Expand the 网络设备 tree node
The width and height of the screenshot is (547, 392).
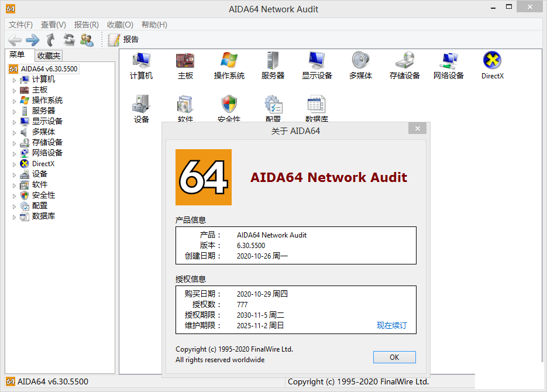coord(14,153)
